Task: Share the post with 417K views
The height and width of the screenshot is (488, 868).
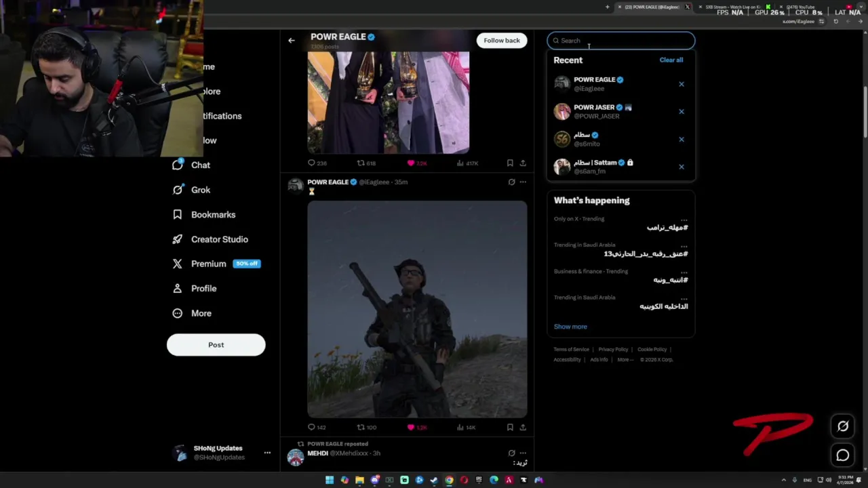Action: 523,163
